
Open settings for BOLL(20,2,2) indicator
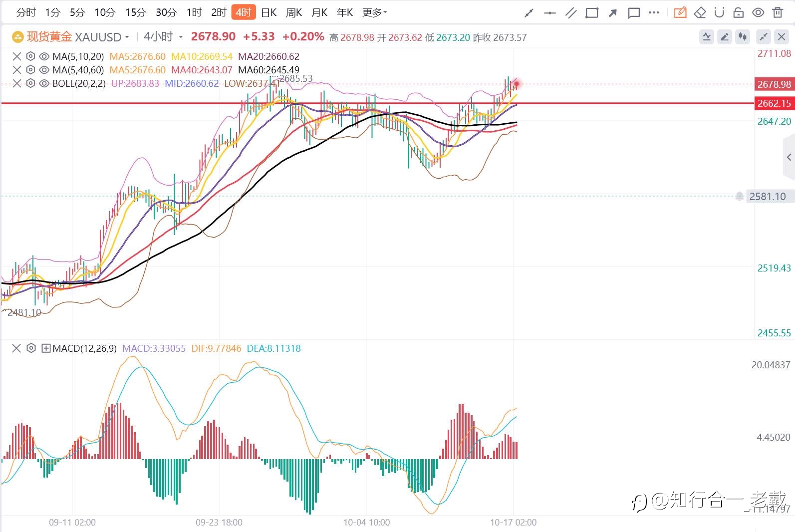pos(30,83)
